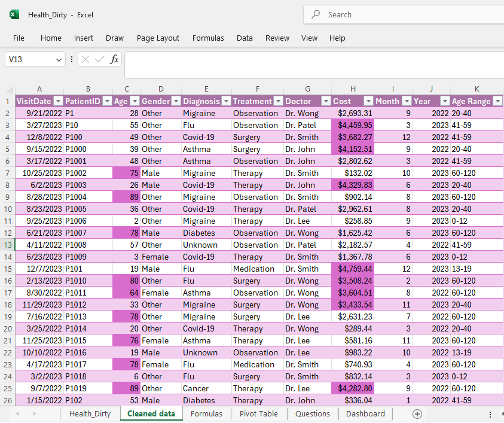This screenshot has width=504, height=423.
Task: Click the formula bar input area
Action: coord(314,65)
